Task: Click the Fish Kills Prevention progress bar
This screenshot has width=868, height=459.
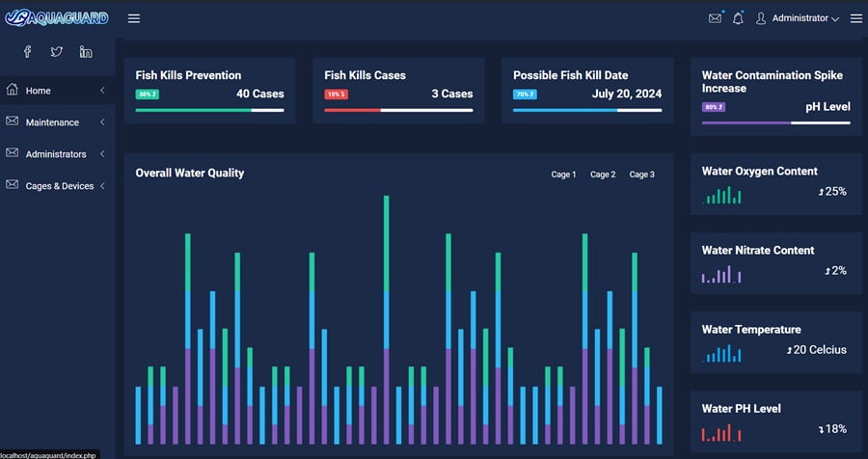Action: pyautogui.click(x=209, y=110)
